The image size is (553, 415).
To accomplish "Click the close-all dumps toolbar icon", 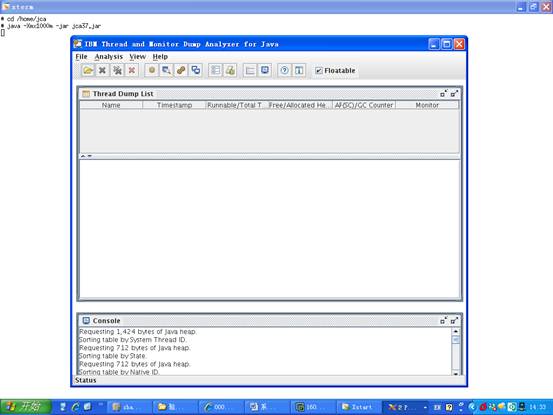I will (x=117, y=71).
